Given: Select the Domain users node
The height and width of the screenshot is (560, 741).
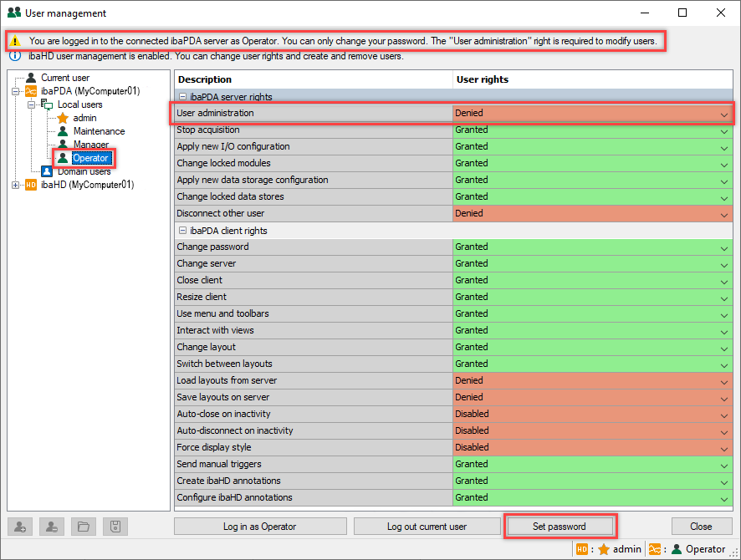Looking at the screenshot, I should pyautogui.click(x=84, y=171).
